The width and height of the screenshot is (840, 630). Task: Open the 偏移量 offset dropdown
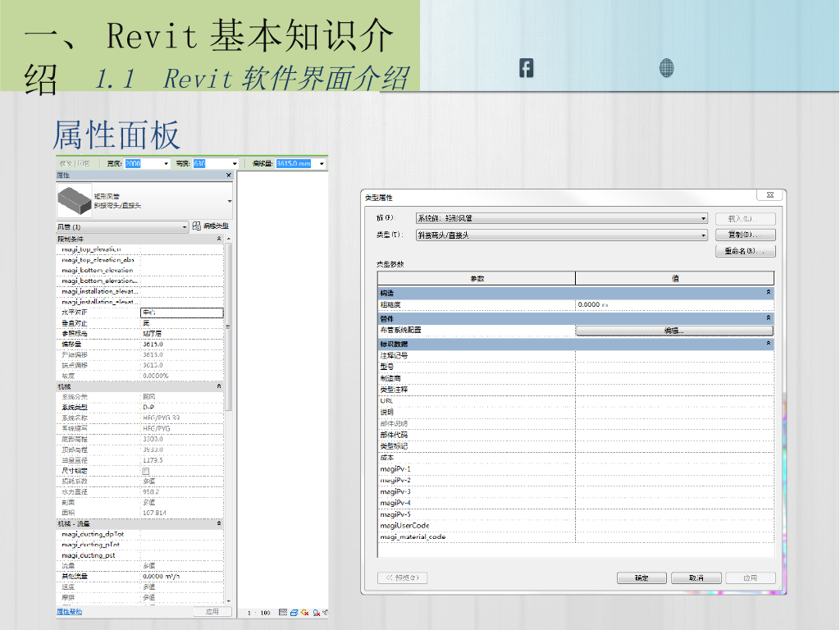[x=322, y=164]
